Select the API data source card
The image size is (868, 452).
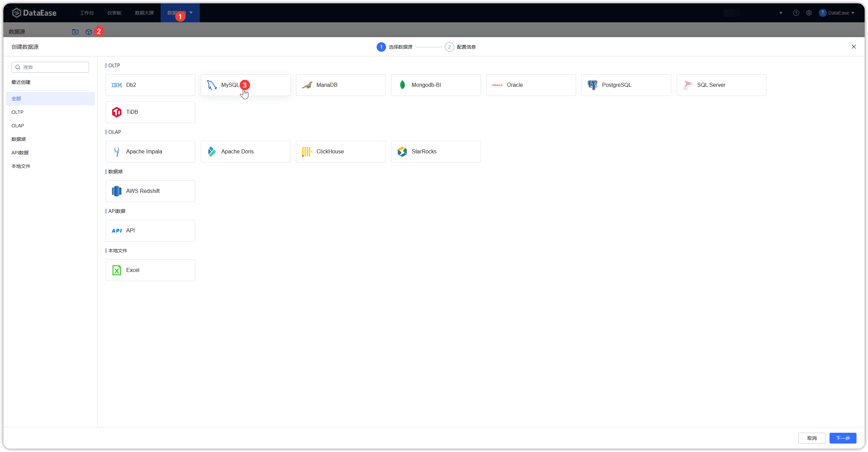tap(150, 230)
